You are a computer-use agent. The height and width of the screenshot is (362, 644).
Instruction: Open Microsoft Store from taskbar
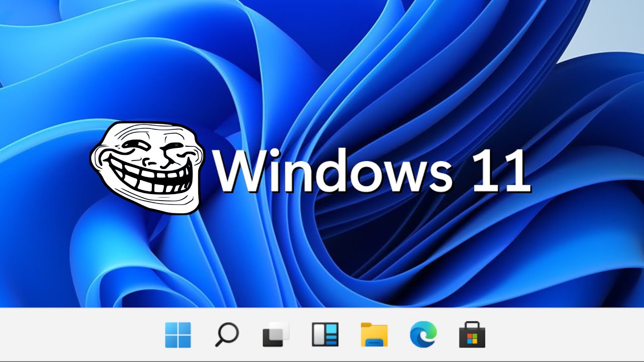click(x=472, y=335)
